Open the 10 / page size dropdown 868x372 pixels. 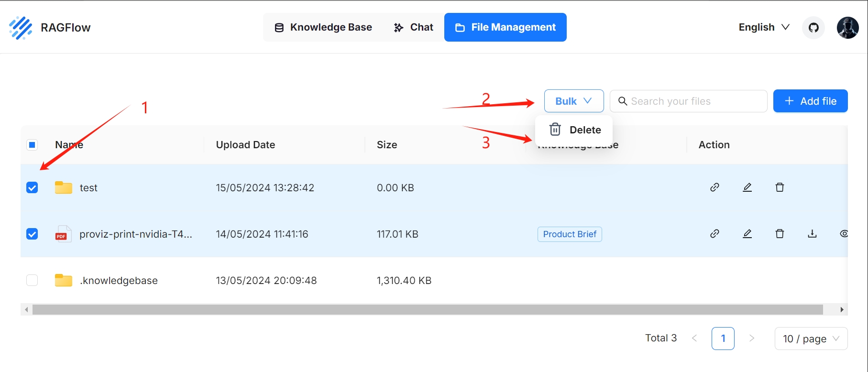[x=811, y=339]
